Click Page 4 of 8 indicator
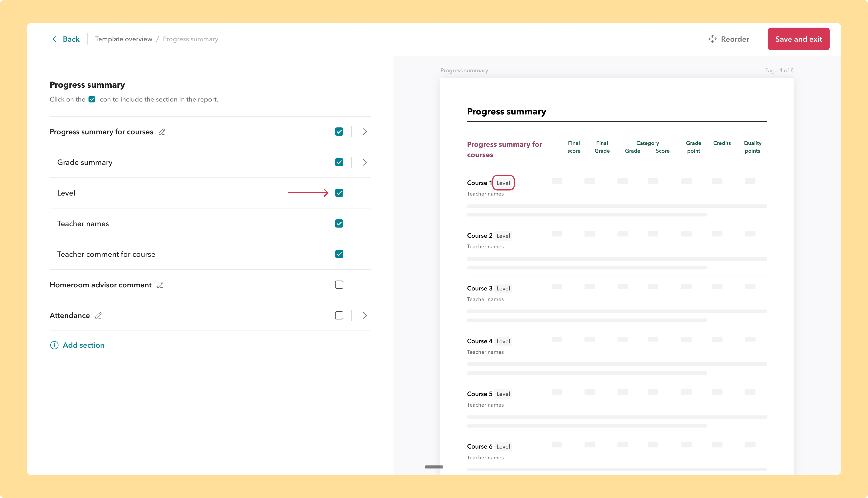The image size is (868, 498). 779,71
